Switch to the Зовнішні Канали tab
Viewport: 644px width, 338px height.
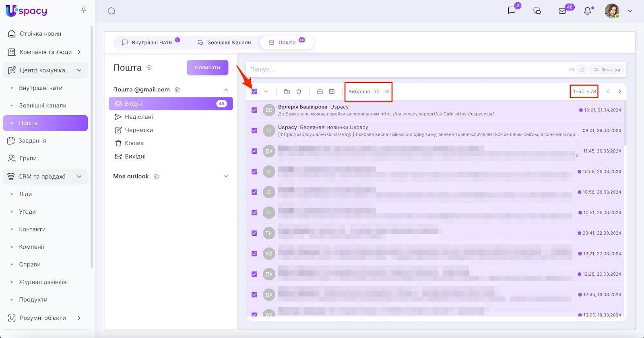tap(224, 42)
